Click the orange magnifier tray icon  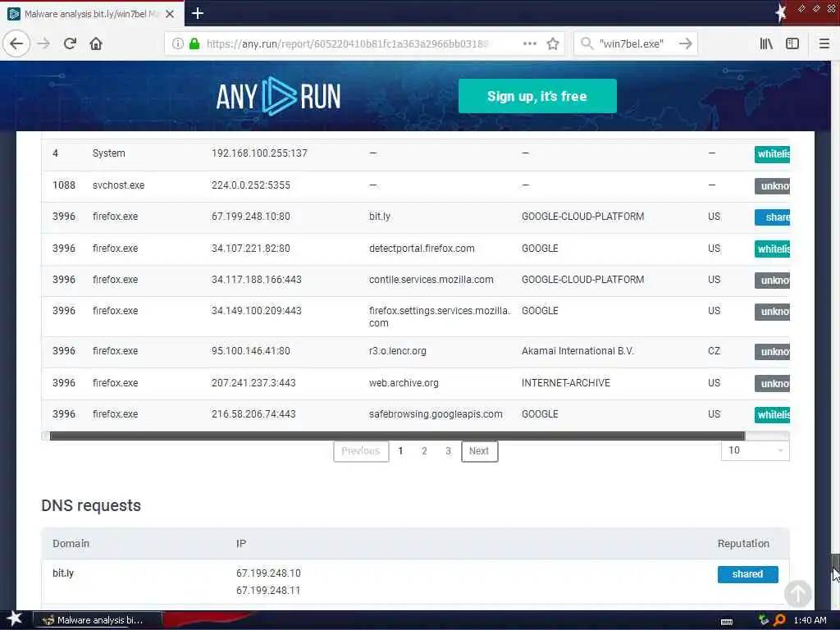pyautogui.click(x=779, y=620)
